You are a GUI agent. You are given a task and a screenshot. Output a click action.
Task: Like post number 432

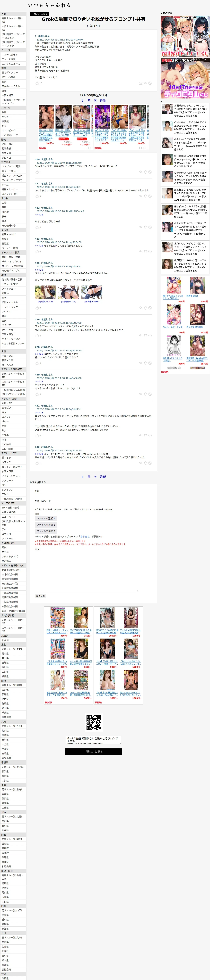(37, 463)
